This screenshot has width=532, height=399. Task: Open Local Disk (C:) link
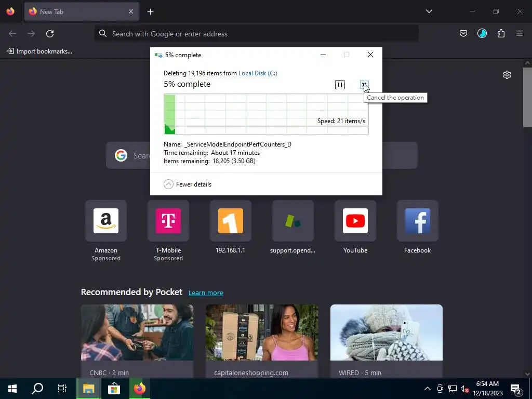pos(258,73)
